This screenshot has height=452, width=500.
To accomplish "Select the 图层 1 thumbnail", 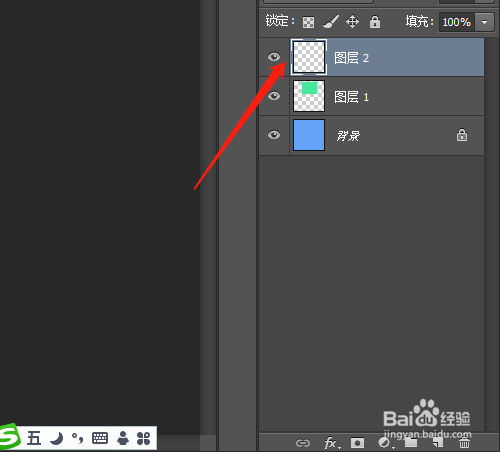I will click(309, 96).
